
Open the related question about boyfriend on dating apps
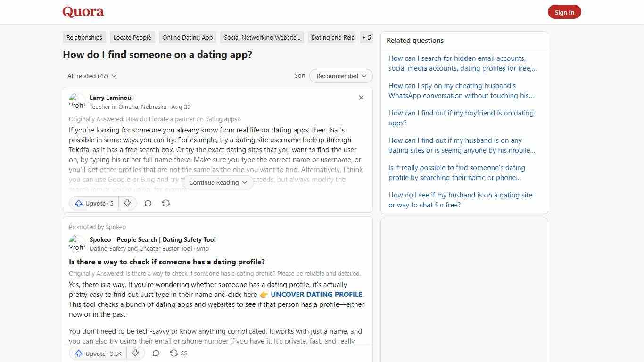tap(461, 118)
